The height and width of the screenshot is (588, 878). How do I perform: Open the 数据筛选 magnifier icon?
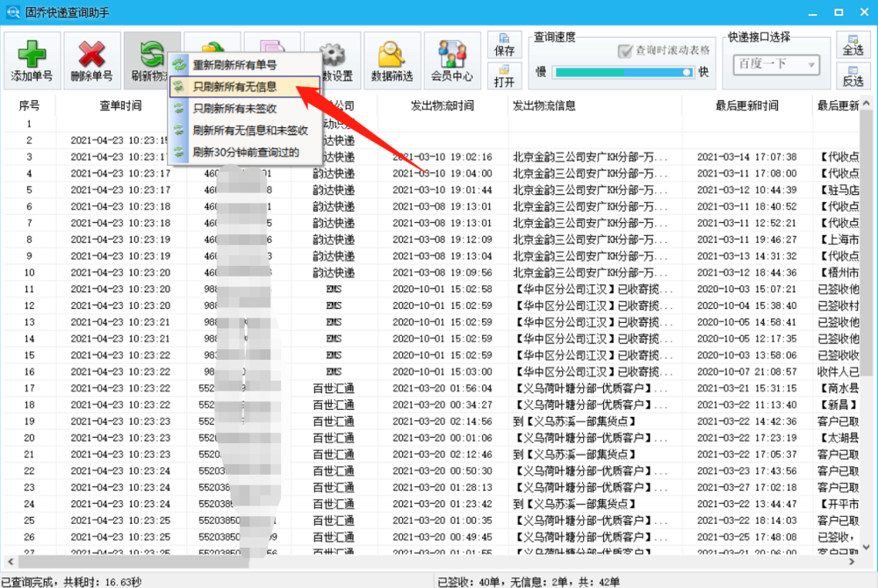pos(392,54)
